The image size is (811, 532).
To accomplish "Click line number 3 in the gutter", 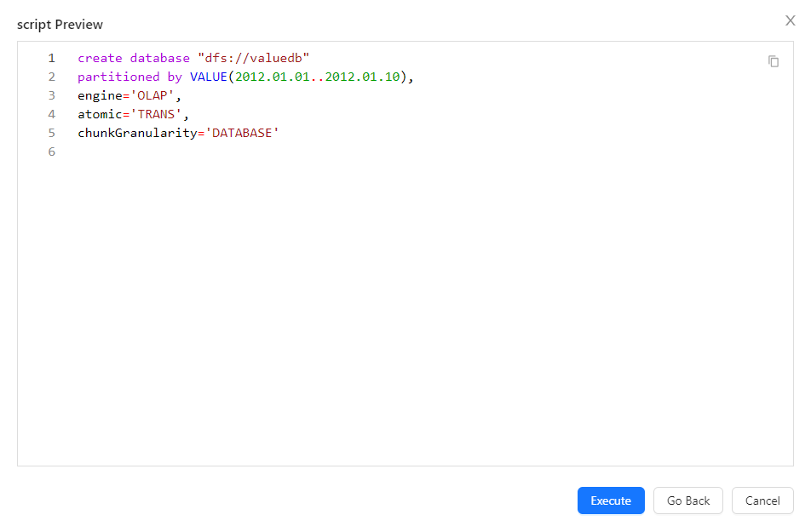I will coord(51,96).
